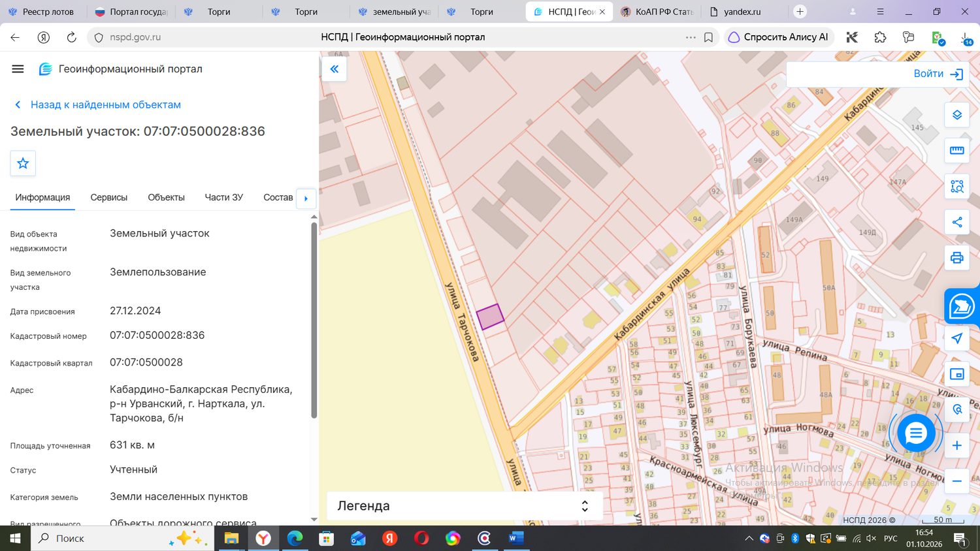This screenshot has height=551, width=980.
Task: Switch to the Реестр лотов browser tab
Action: (43, 12)
